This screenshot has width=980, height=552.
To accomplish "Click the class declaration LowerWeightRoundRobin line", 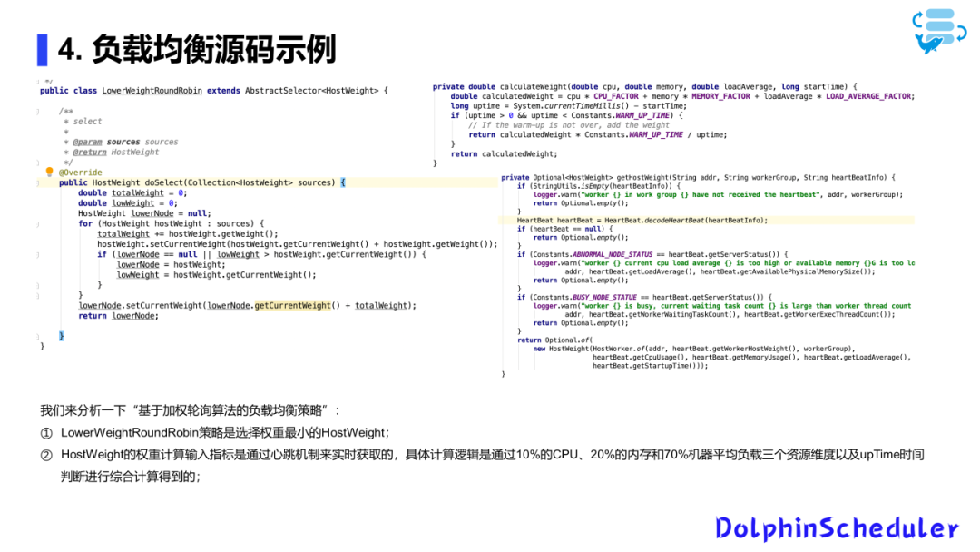I will [x=214, y=91].
